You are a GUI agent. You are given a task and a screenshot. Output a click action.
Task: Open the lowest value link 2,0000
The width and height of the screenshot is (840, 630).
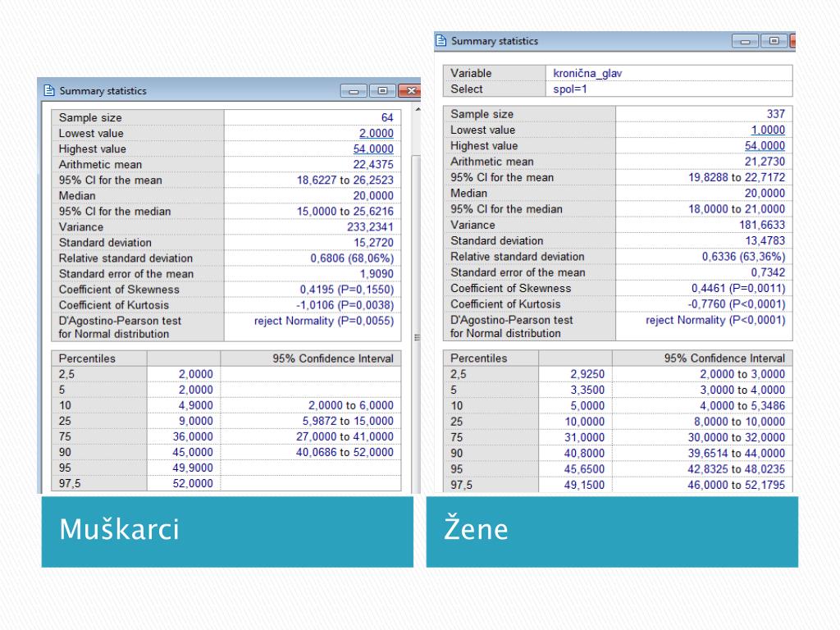point(376,133)
